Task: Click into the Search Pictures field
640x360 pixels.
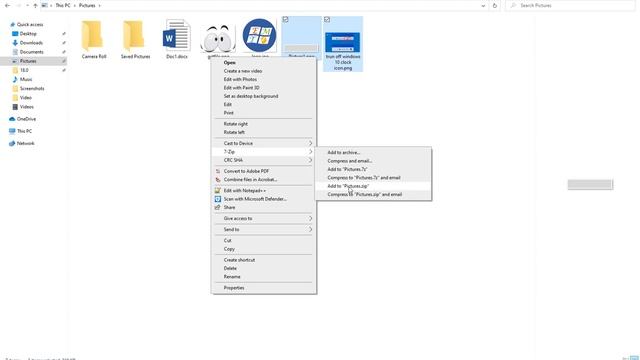Action: [571, 5]
